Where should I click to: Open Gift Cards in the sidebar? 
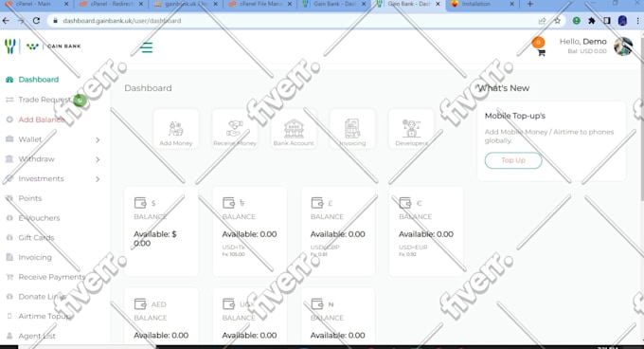36,238
